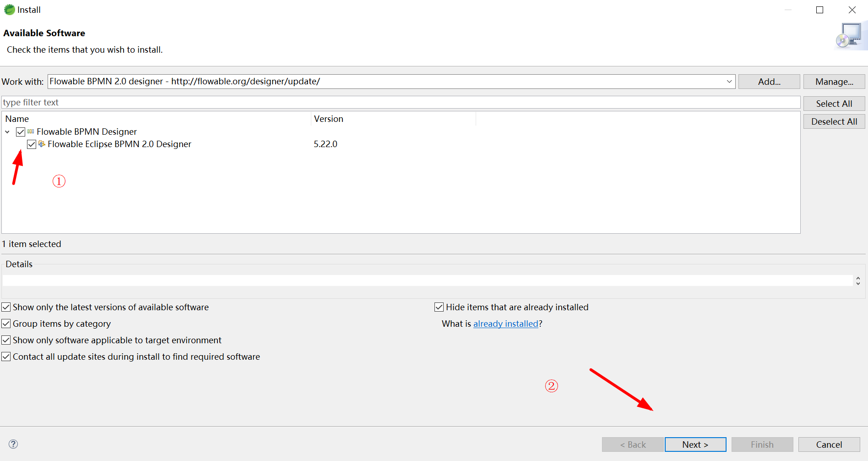Toggle Show only software applicable to target environment
The width and height of the screenshot is (868, 461).
(x=6, y=340)
